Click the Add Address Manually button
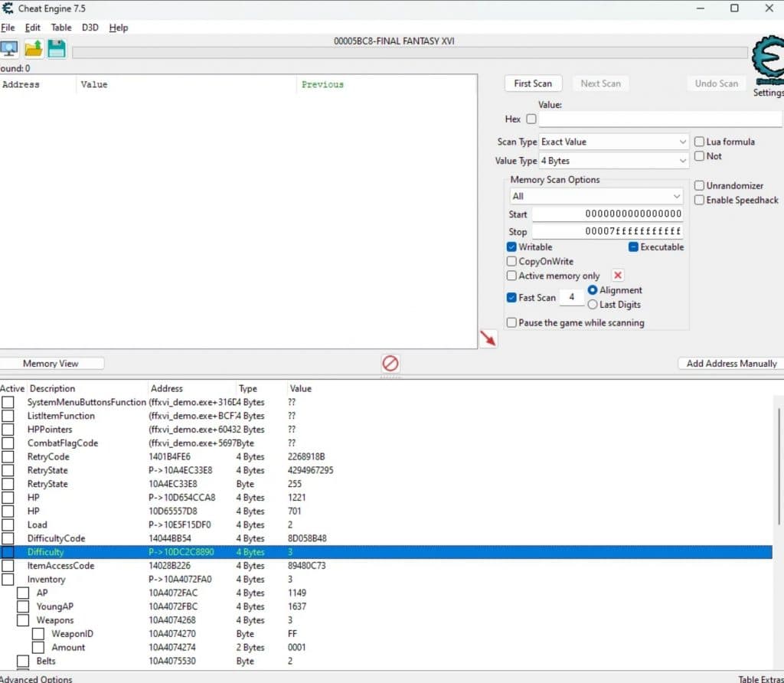The image size is (784, 683). (x=731, y=364)
